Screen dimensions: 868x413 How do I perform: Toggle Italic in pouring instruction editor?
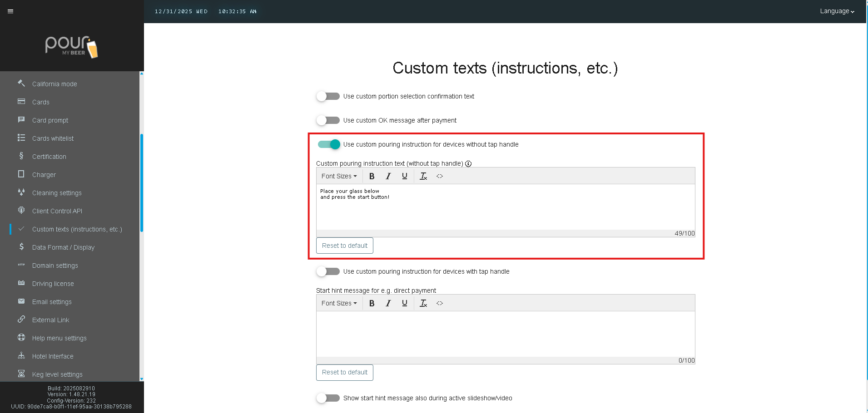click(x=388, y=176)
